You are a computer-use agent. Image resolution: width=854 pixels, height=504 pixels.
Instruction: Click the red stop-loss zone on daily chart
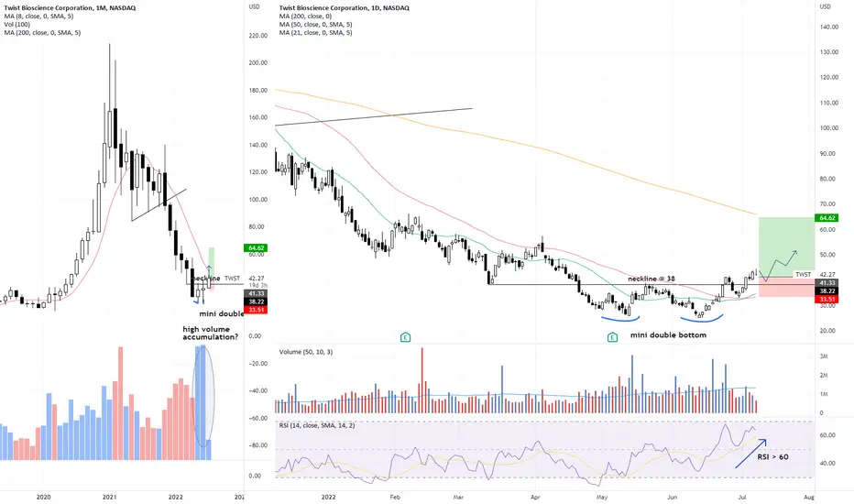click(786, 287)
